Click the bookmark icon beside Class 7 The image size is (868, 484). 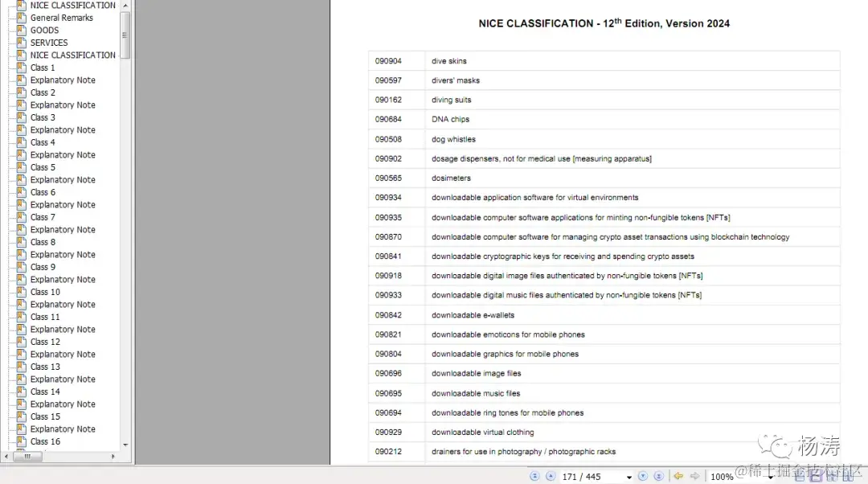(x=22, y=217)
